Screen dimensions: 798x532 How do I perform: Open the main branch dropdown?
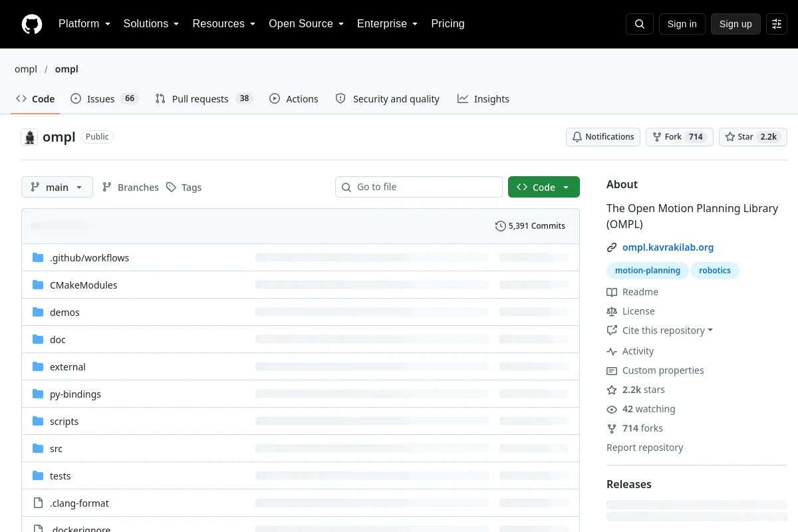pyautogui.click(x=57, y=187)
